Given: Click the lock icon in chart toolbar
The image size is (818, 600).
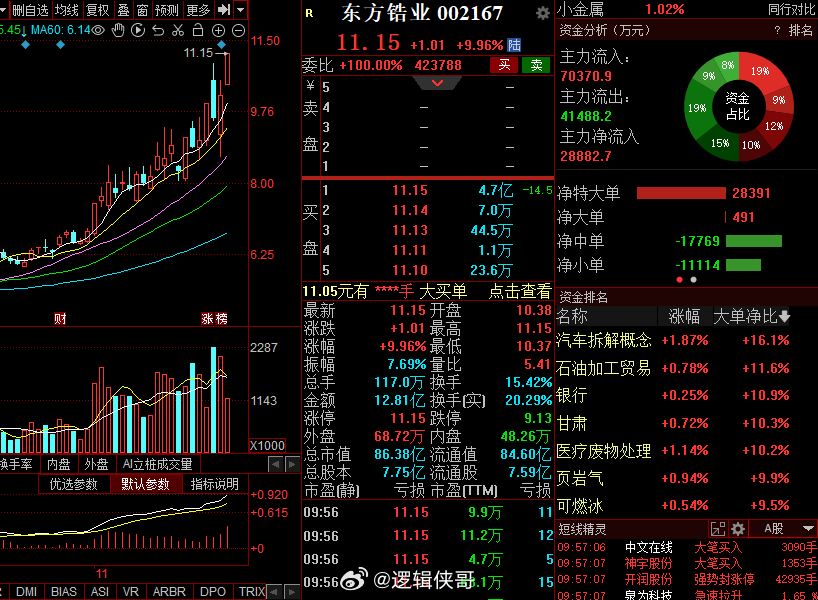Looking at the screenshot, I should coord(198,30).
